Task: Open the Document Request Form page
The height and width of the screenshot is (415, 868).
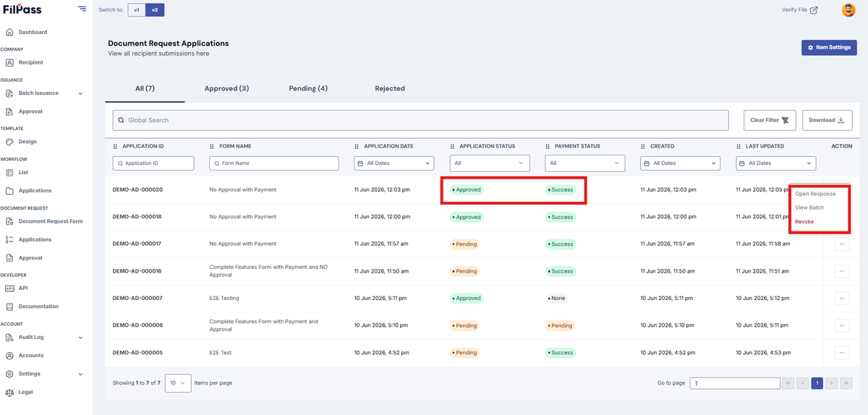Action: point(51,221)
